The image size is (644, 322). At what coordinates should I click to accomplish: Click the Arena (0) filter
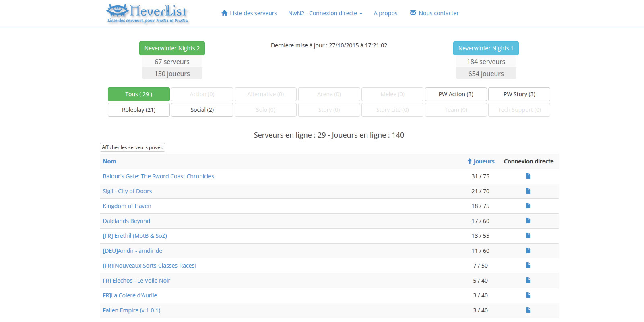click(x=329, y=94)
